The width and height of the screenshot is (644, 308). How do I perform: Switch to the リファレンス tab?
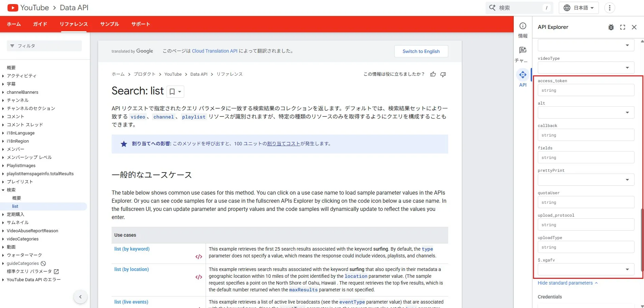[74, 24]
